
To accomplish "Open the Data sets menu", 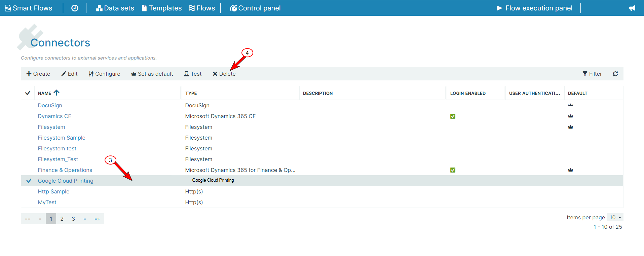I will pyautogui.click(x=115, y=8).
